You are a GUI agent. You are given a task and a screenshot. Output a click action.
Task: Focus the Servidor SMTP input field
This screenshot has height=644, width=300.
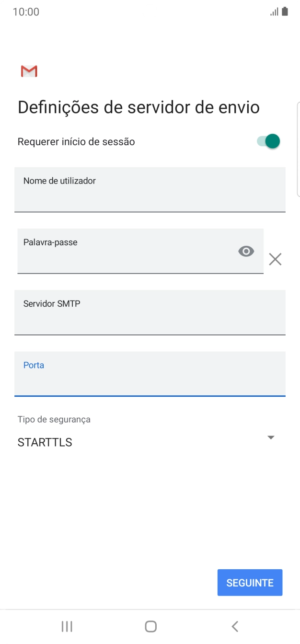click(x=150, y=312)
